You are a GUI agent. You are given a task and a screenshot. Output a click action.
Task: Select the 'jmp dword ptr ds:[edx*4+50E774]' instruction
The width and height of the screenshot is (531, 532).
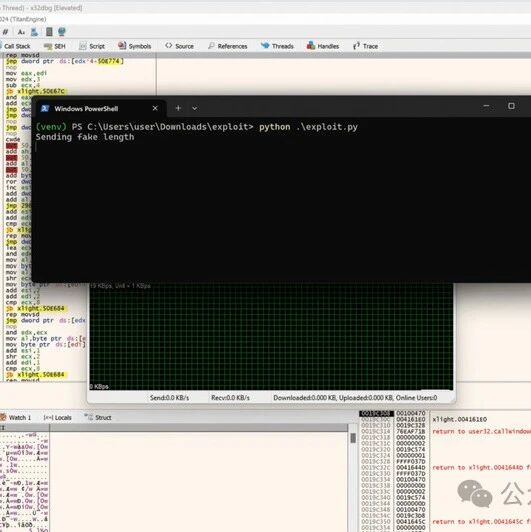pos(64,61)
